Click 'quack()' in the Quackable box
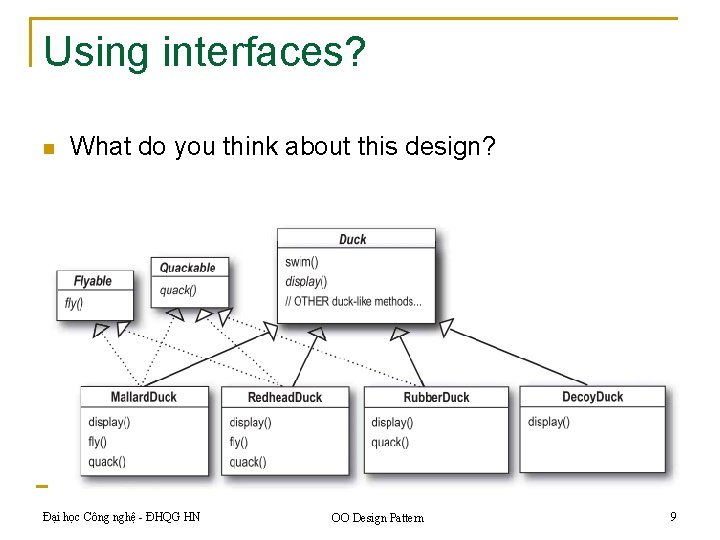Screen dimensions: 720x540 [178, 290]
